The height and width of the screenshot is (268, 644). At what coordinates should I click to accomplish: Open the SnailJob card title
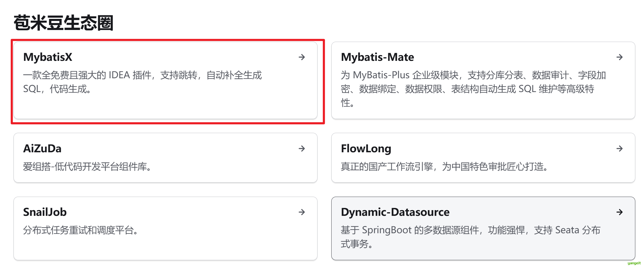click(x=45, y=212)
